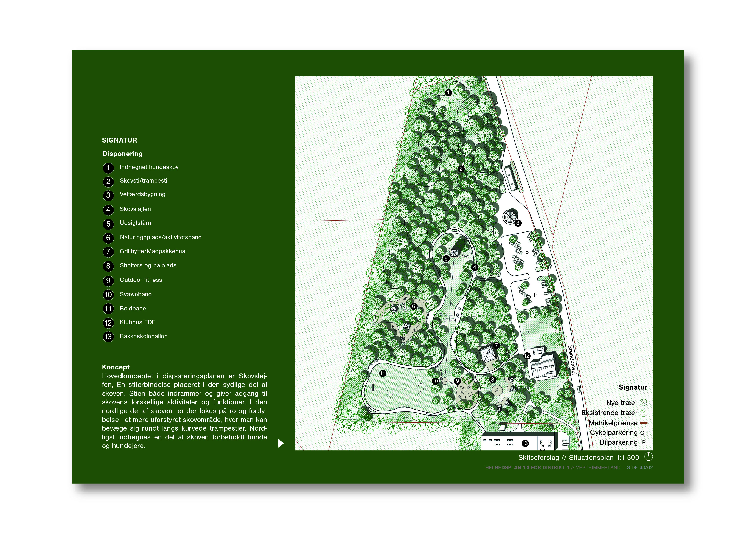Click the SIDE 43/62 page number

point(639,467)
